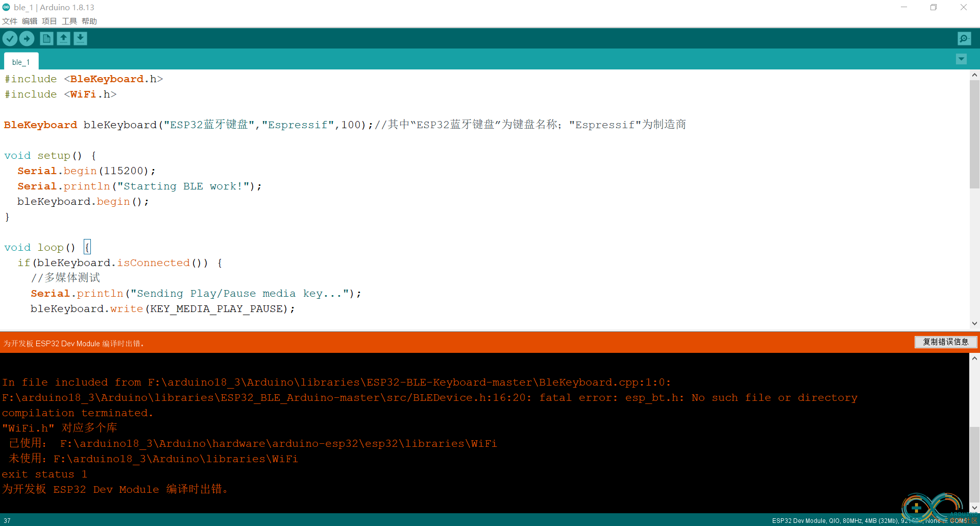Click the 未使用 WiFi library path line

tap(153, 459)
